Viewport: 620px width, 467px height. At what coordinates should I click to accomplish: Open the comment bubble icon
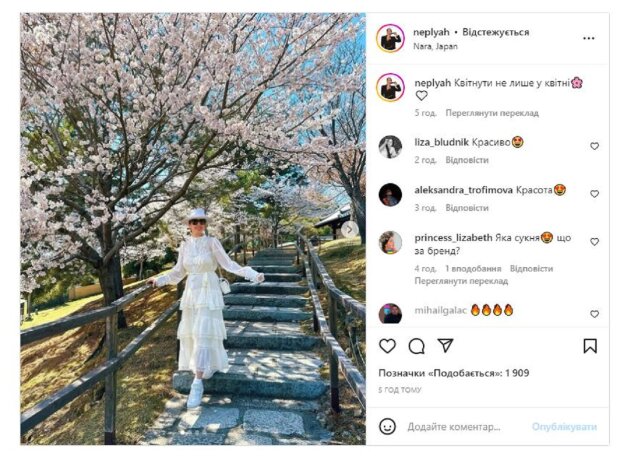tap(416, 346)
